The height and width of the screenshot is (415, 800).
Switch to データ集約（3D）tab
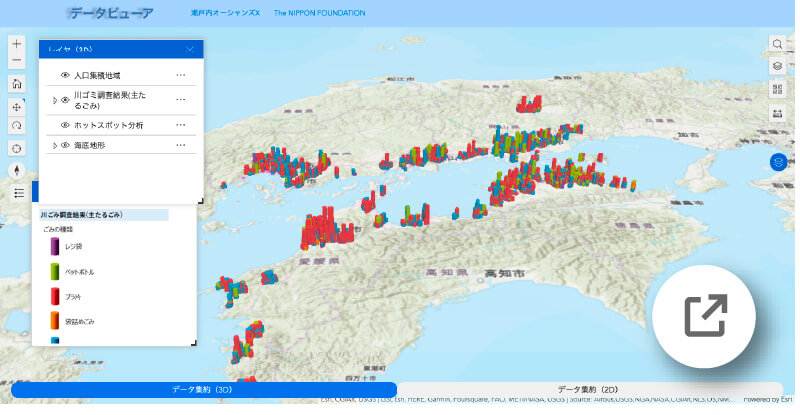(x=203, y=389)
